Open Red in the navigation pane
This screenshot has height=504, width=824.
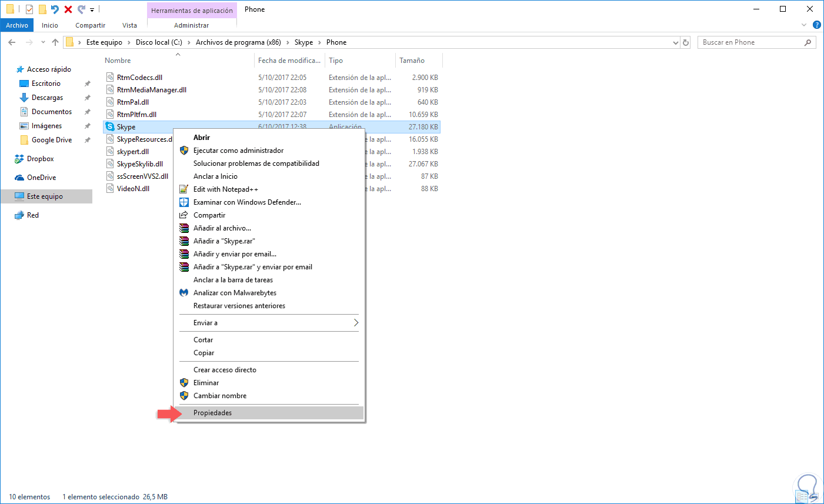click(33, 215)
